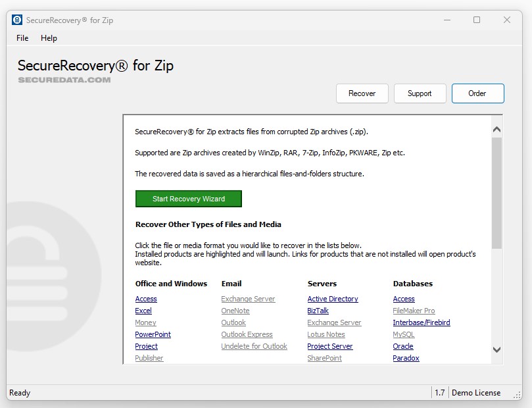The image size is (532, 408).
Task: Open the Excel recovery product link
Action: pos(143,311)
